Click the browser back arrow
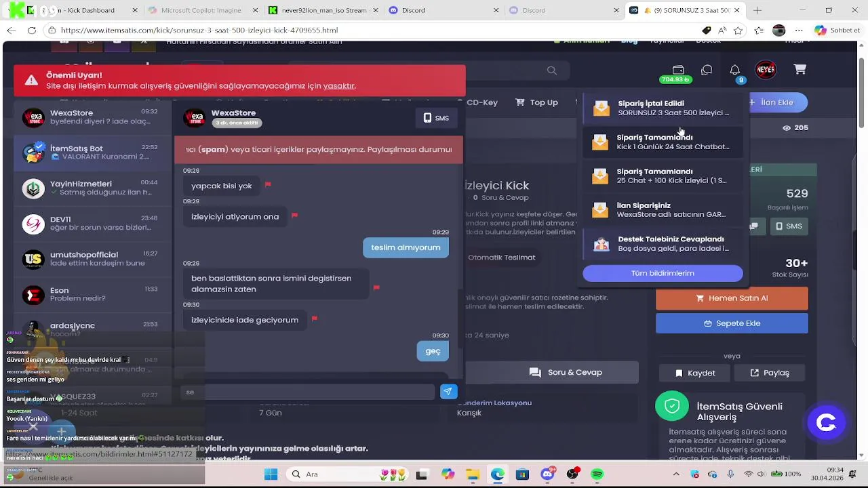The width and height of the screenshot is (868, 488). pyautogui.click(x=11, y=30)
